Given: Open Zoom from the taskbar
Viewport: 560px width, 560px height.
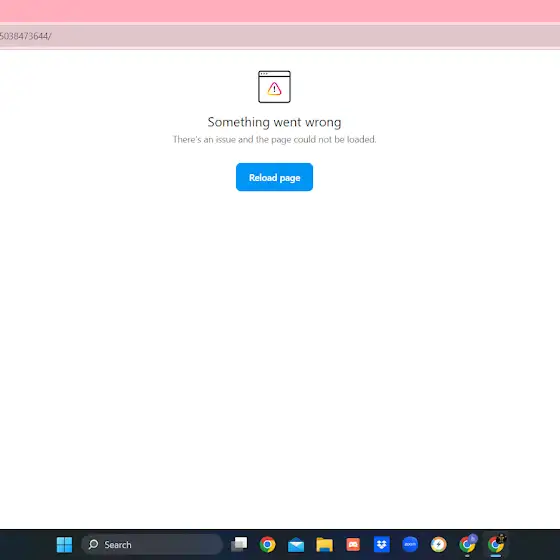Looking at the screenshot, I should tap(410, 545).
